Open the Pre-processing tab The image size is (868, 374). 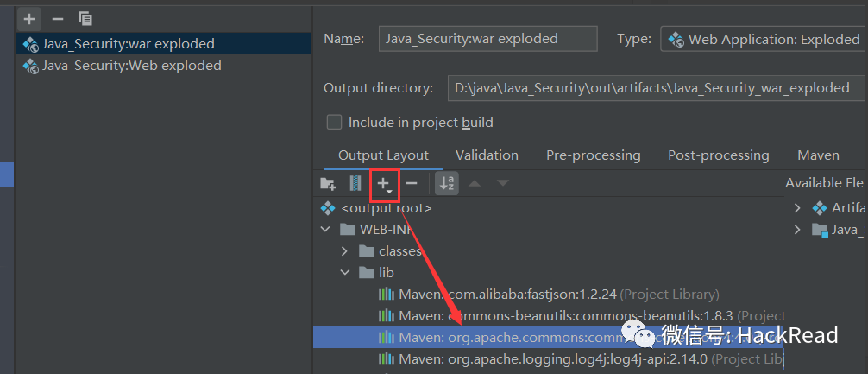pyautogui.click(x=593, y=155)
